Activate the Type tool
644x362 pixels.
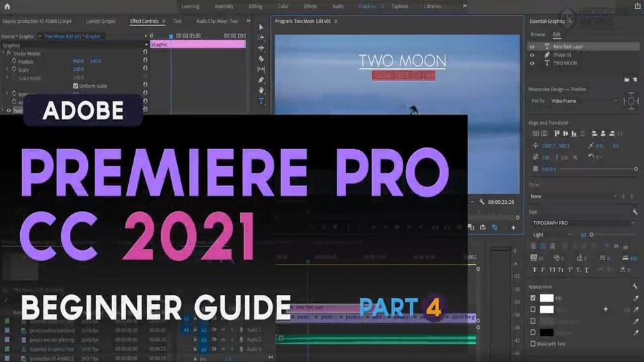click(261, 101)
